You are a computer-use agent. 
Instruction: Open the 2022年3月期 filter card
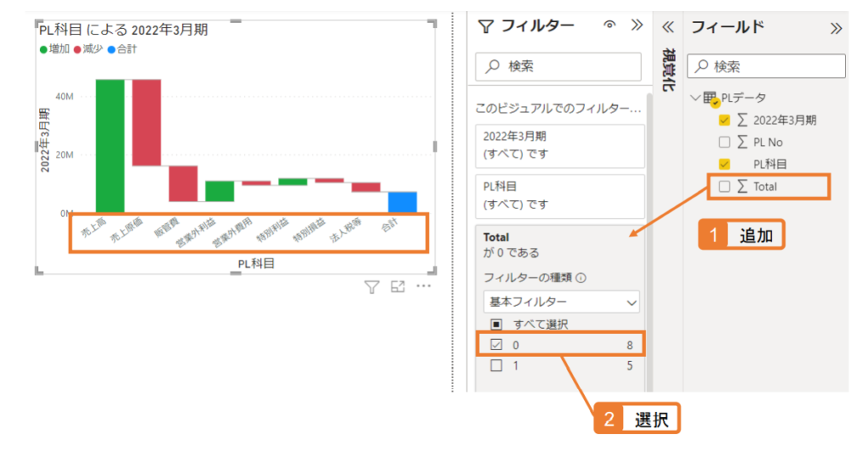point(559,146)
